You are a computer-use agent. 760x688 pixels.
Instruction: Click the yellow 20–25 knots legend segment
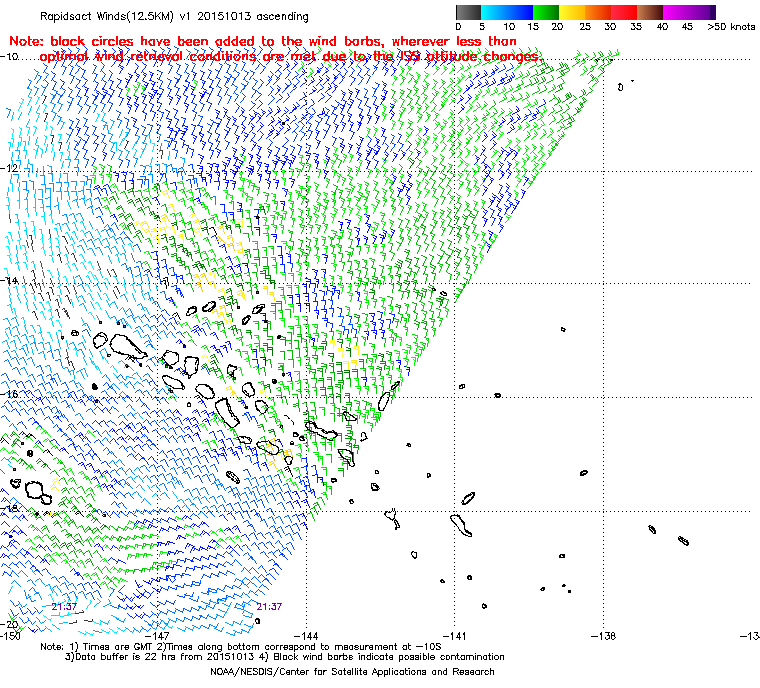pos(572,12)
